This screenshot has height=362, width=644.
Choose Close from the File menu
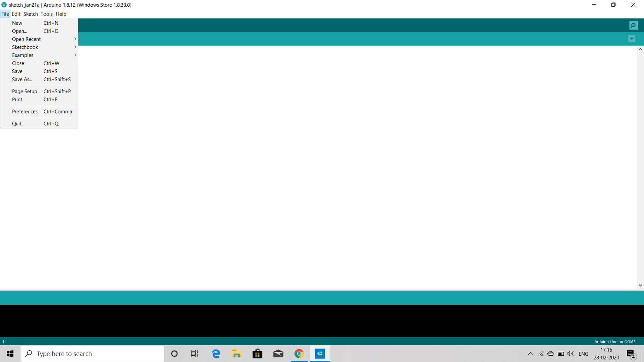(39, 63)
